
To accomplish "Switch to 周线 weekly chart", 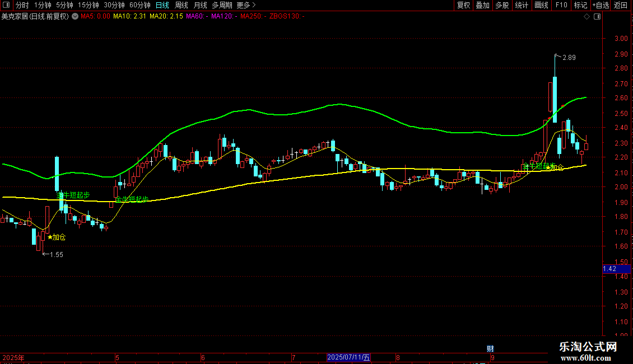I will 181,5.
